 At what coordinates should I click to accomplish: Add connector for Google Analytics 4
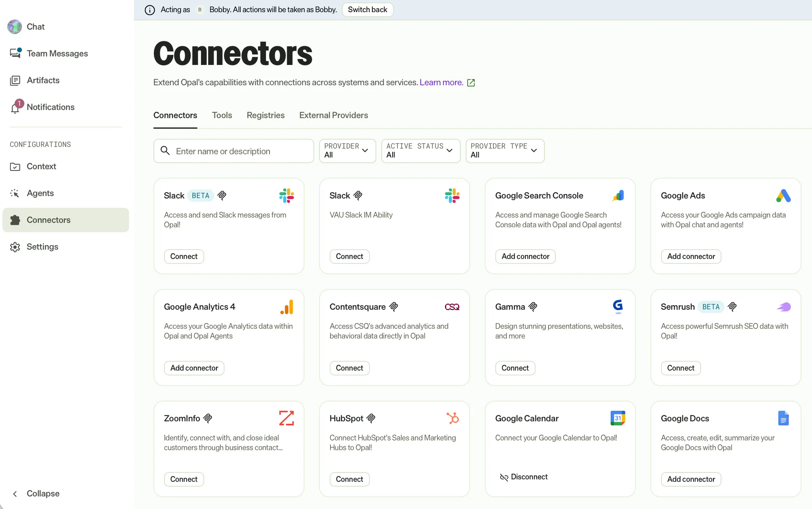(194, 368)
